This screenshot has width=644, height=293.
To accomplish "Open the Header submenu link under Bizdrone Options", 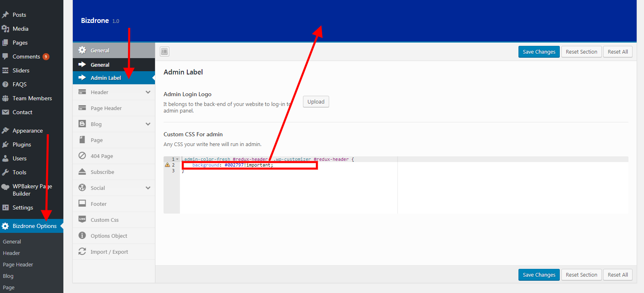I will tap(11, 253).
